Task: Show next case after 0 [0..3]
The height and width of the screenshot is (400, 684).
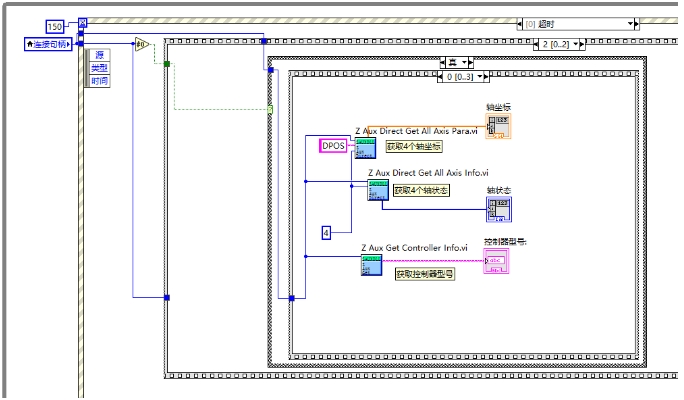Action: (x=486, y=77)
